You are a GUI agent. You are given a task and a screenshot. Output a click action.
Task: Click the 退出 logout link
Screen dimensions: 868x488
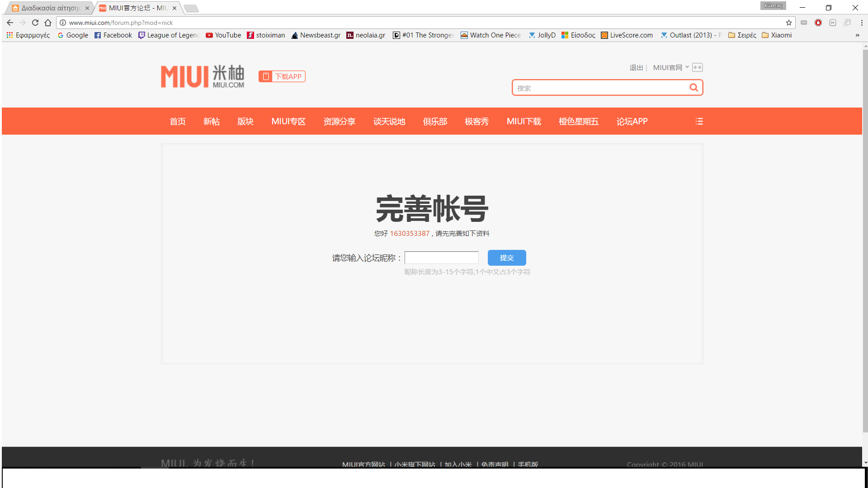tap(636, 67)
